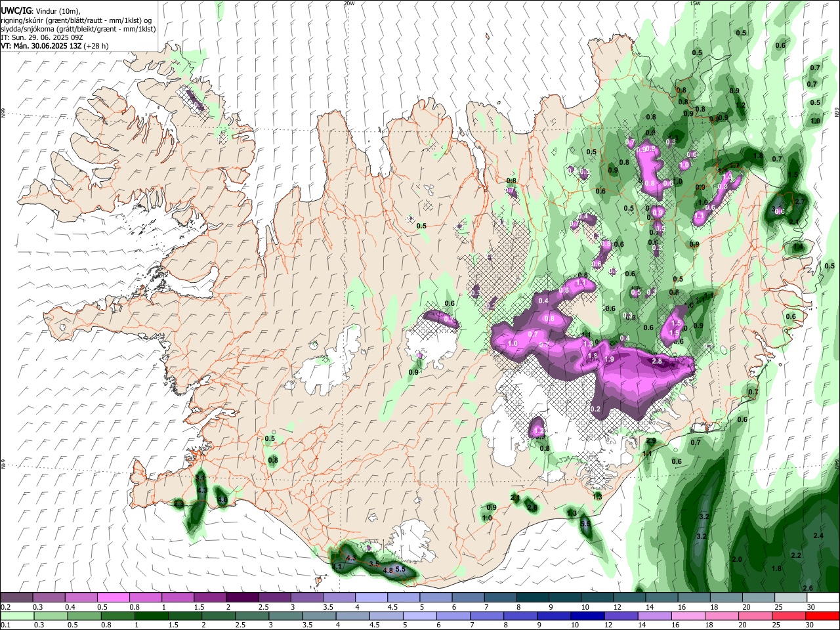This screenshot has height=630, width=840.
Task: Click the '2.6' value at bottom-right corner
Action: pos(808,588)
